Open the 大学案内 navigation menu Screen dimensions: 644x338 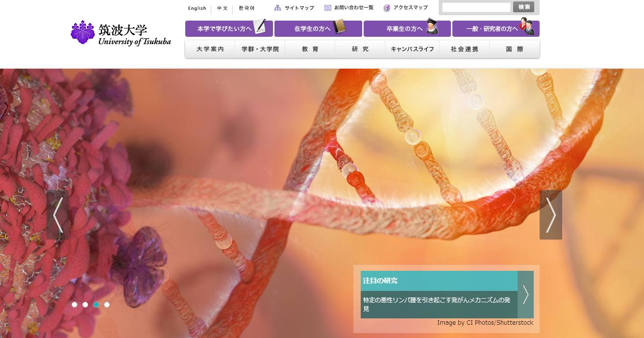click(209, 49)
